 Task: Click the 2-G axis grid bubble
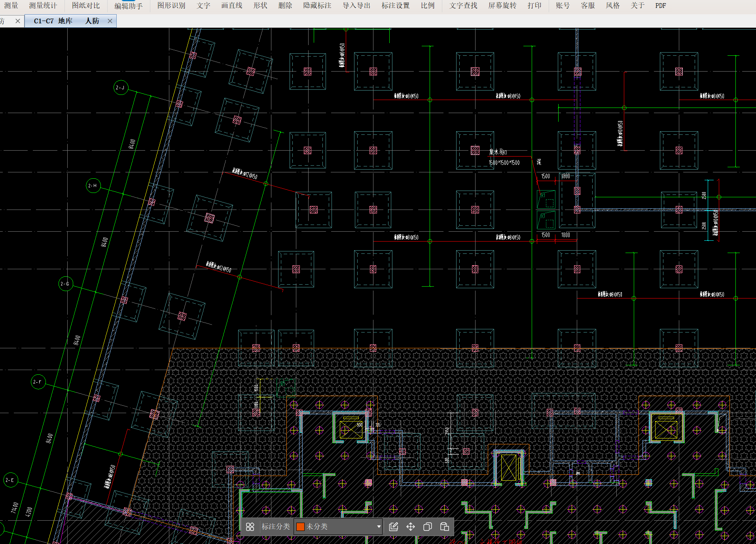point(66,283)
